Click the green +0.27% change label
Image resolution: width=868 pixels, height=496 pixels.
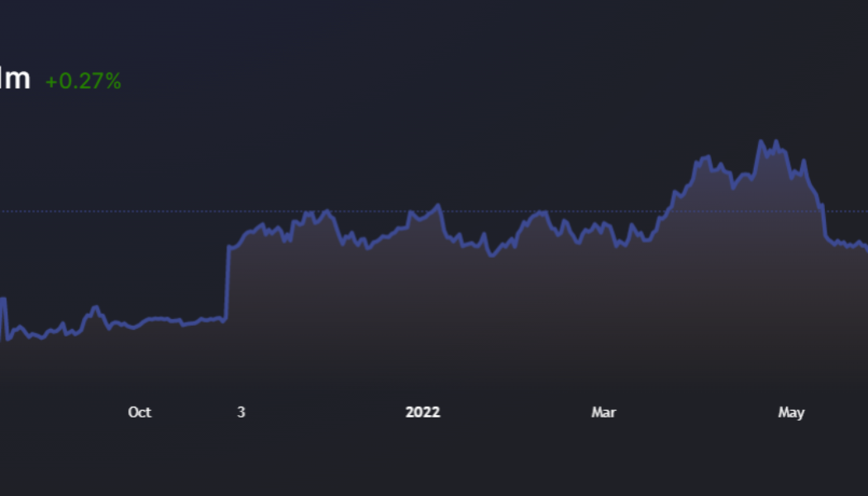(83, 81)
